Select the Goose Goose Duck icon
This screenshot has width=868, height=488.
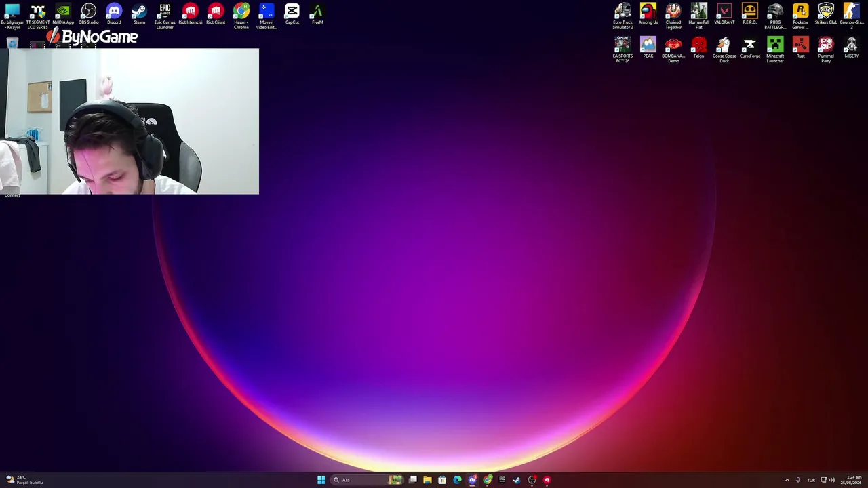(724, 50)
